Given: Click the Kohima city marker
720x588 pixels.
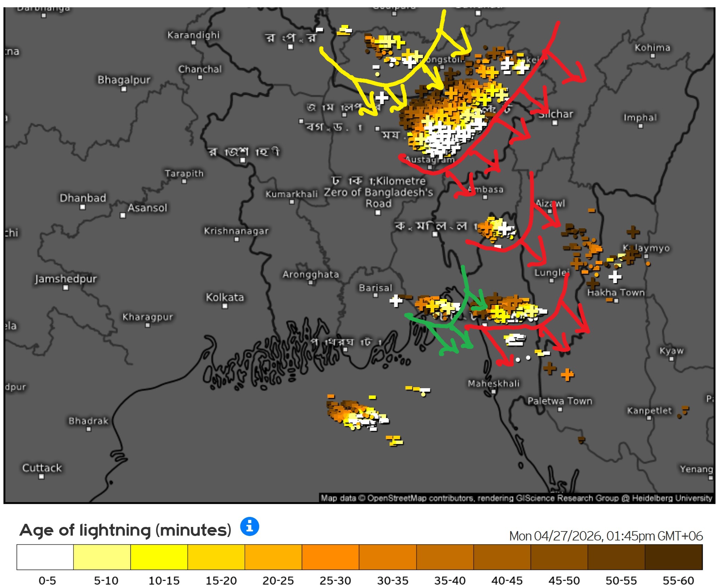Looking at the screenshot, I should pyautogui.click(x=652, y=56).
